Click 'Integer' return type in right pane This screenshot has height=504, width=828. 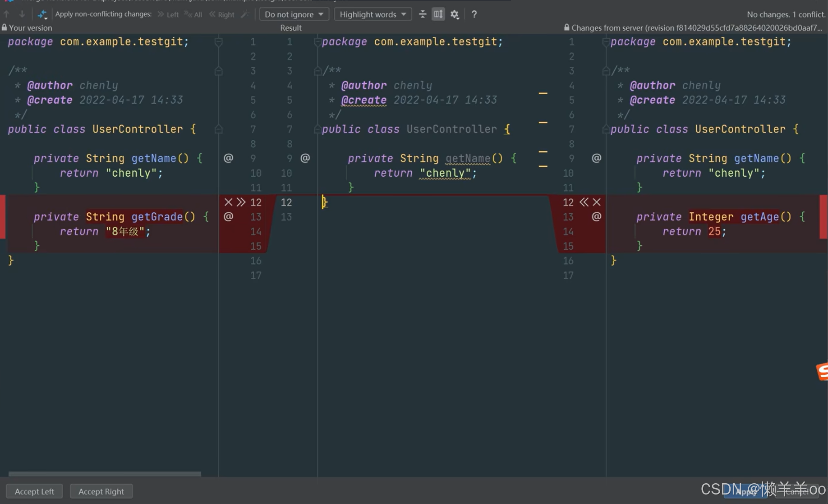point(711,217)
